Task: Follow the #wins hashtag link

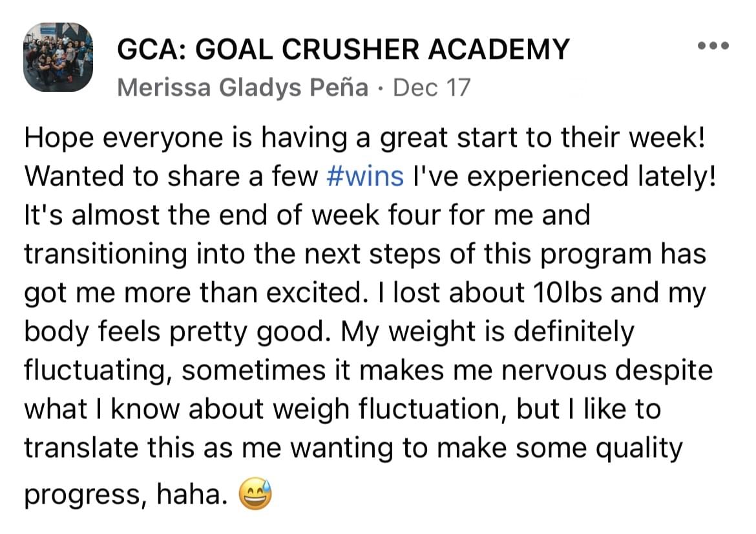Action: pos(365,176)
